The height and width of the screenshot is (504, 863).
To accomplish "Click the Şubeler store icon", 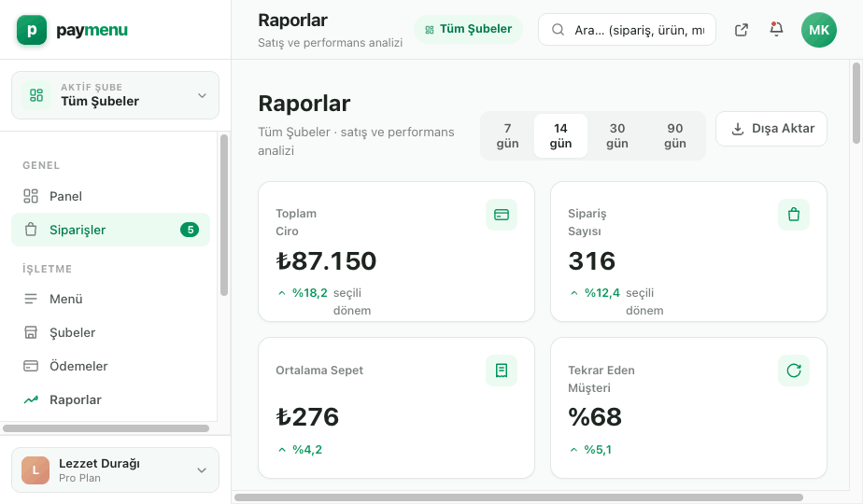I will [x=31, y=332].
